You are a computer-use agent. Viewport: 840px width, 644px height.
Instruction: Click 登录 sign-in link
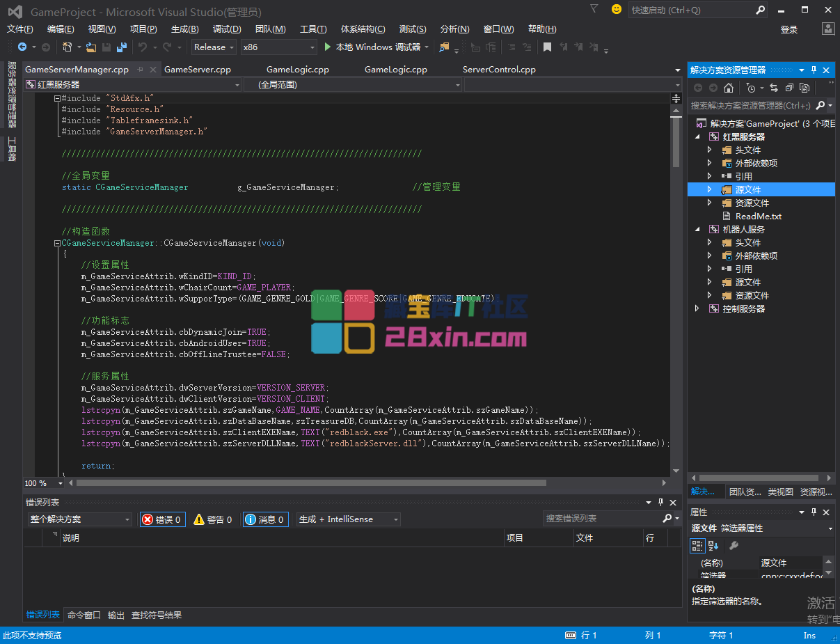(x=789, y=29)
